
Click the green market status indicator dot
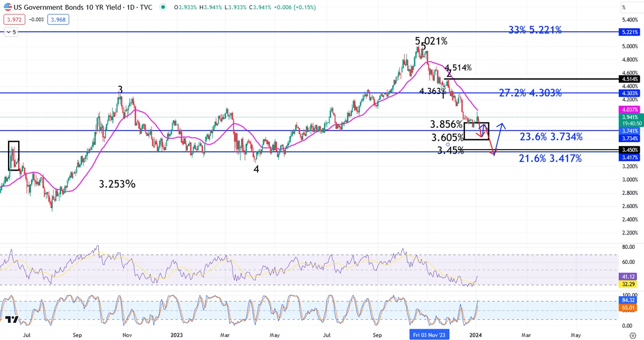coord(163,8)
